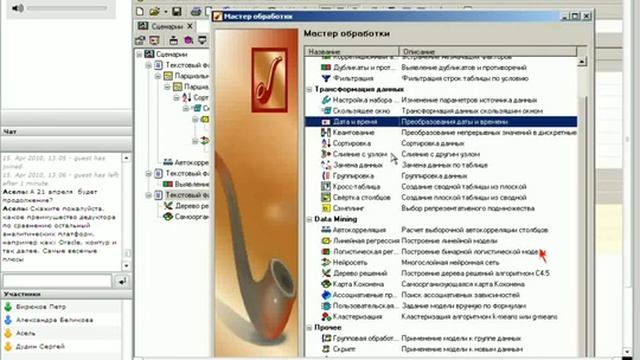640x360 pixels.
Task: Select the Сэмплинг processor icon
Action: [326, 208]
